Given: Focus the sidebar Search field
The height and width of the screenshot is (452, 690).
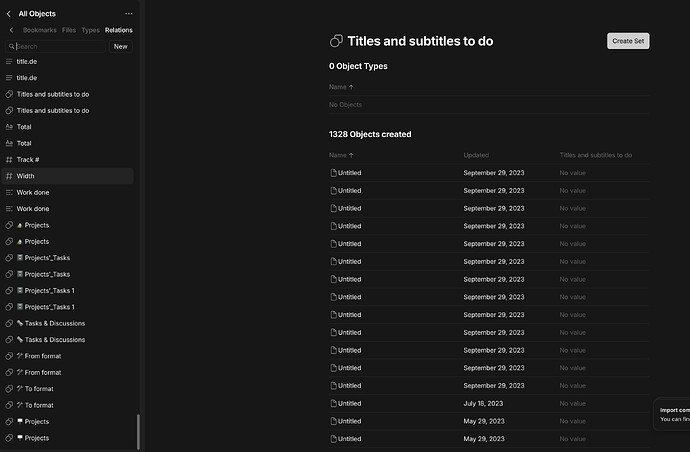Looking at the screenshot, I should pyautogui.click(x=55, y=46).
